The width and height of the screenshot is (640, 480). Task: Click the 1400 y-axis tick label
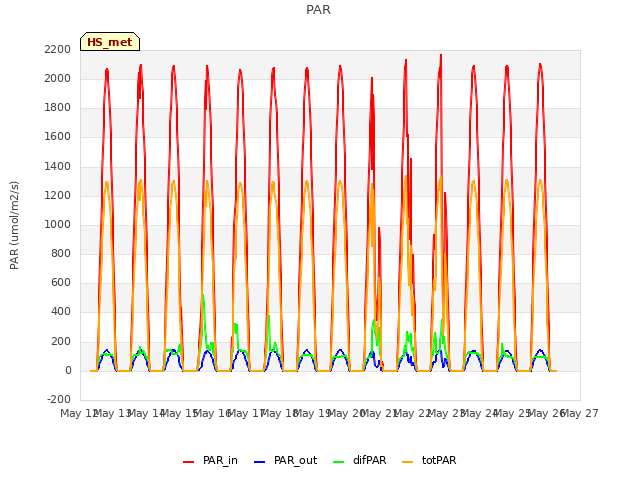coord(58,167)
